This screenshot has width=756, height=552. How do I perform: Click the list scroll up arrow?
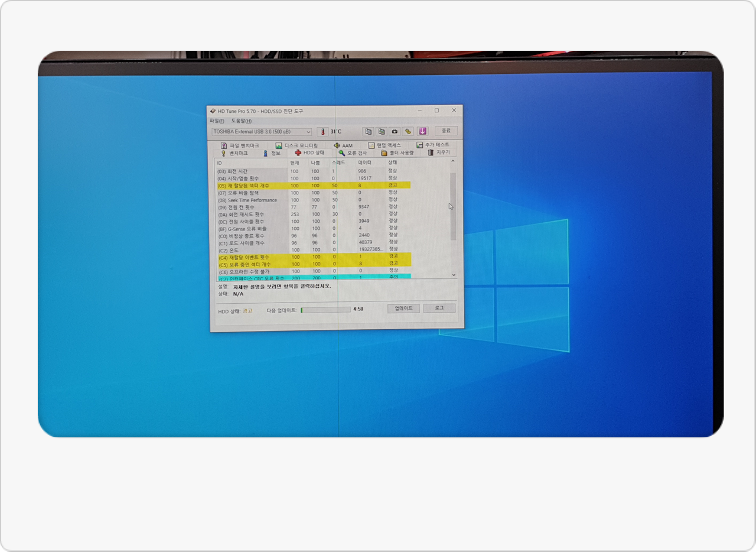453,161
